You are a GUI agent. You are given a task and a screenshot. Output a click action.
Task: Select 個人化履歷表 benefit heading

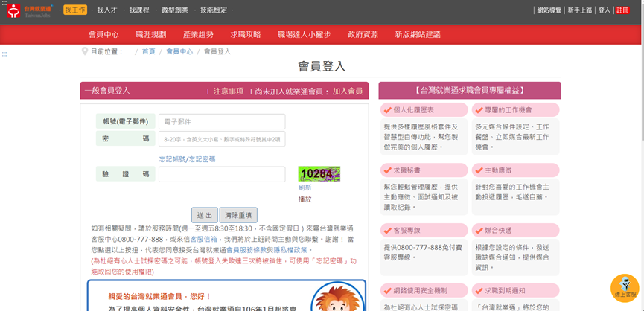click(x=424, y=110)
